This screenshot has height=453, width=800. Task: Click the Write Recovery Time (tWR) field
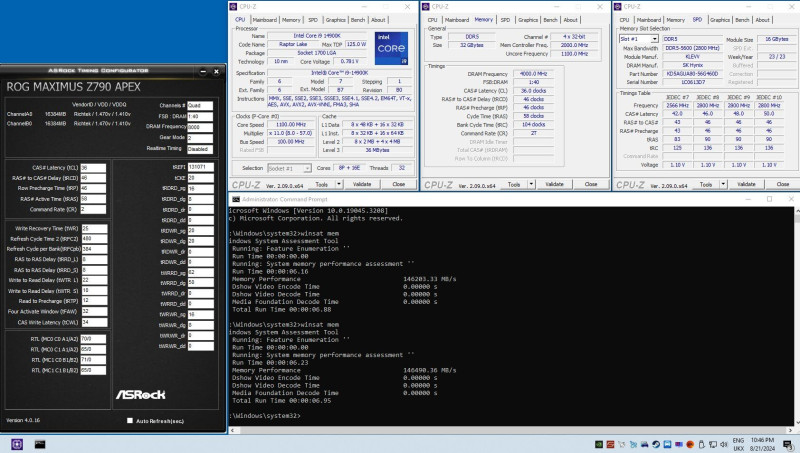pyautogui.click(x=94, y=229)
